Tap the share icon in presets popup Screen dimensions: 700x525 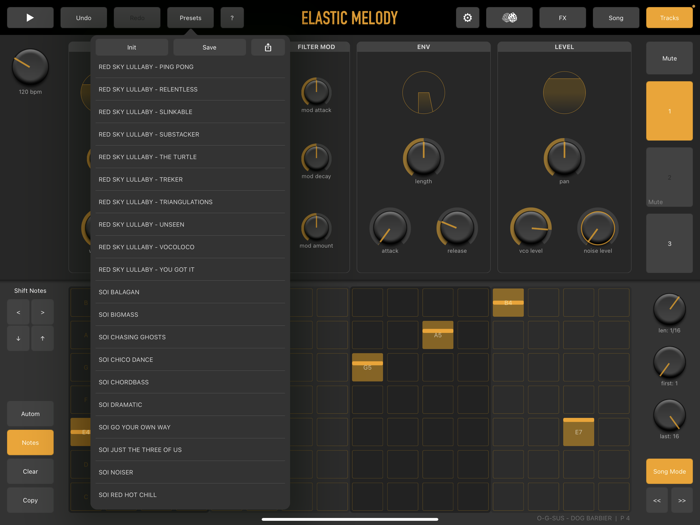click(x=268, y=47)
